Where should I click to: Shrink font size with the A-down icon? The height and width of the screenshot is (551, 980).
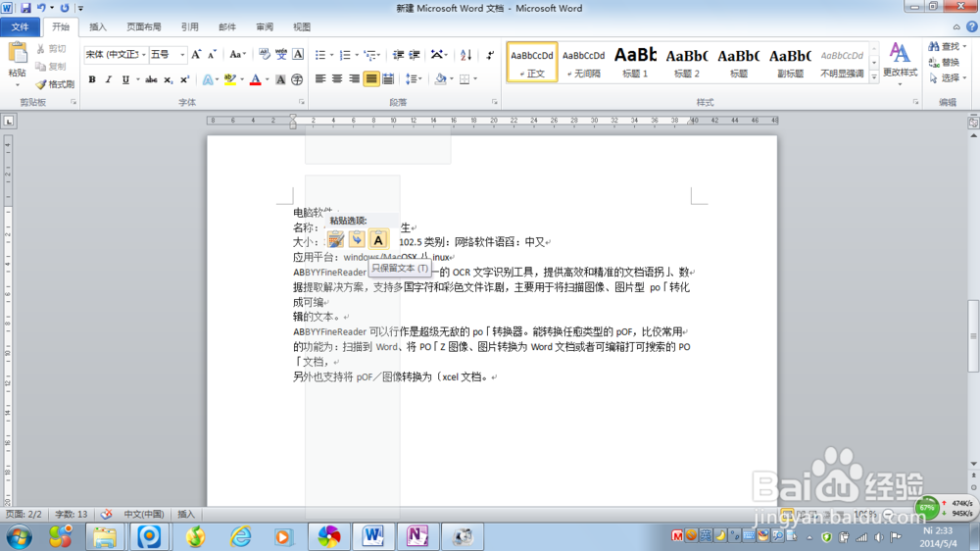point(212,55)
